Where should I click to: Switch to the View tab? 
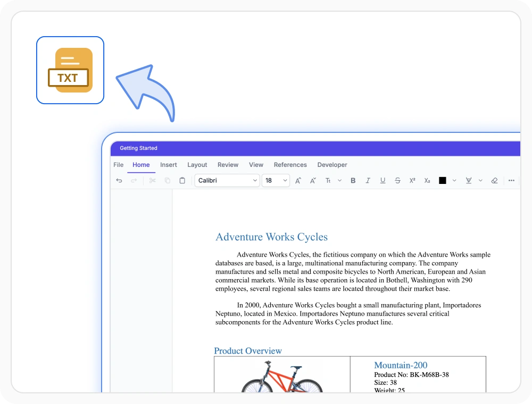(256, 165)
